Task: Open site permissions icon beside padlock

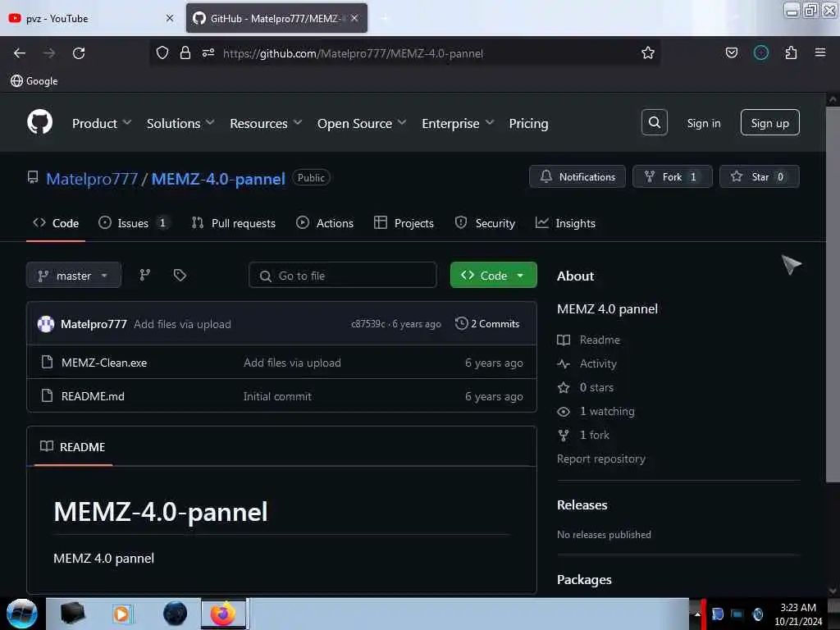Action: [208, 52]
